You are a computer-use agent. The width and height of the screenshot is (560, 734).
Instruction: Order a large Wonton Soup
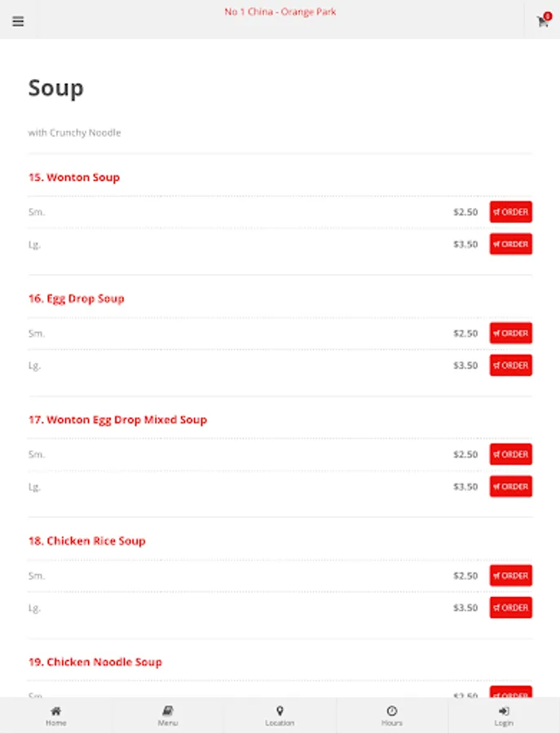pyautogui.click(x=510, y=243)
